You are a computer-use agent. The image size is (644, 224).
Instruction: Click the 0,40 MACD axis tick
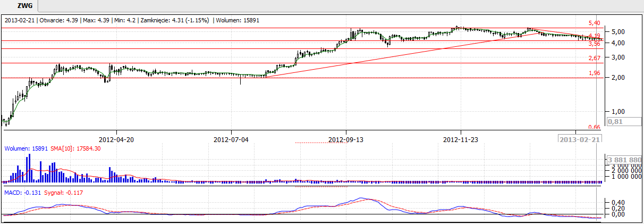click(x=617, y=203)
